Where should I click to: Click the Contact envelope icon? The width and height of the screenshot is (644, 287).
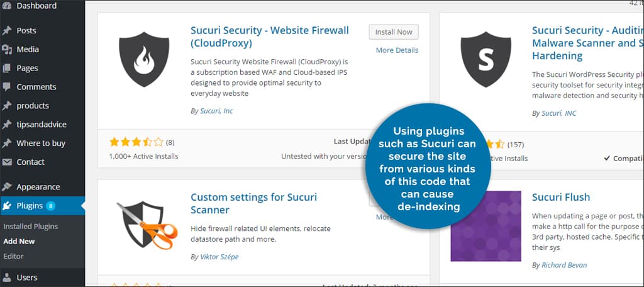[x=6, y=162]
